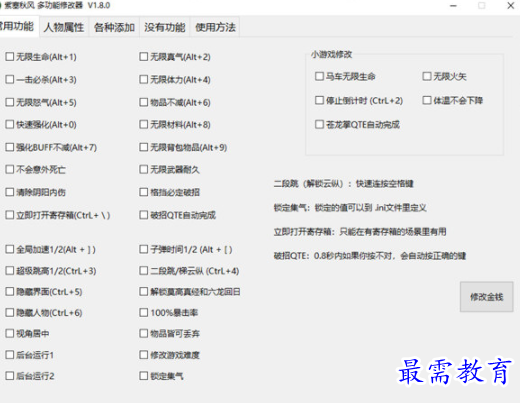This screenshot has height=403, width=520.
Task: Close the trainer window
Action: point(511,6)
